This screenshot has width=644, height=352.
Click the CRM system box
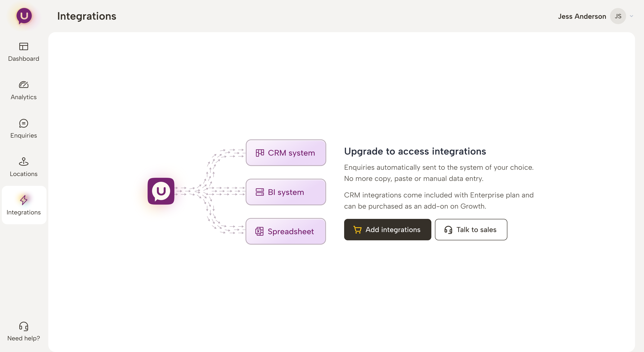(286, 153)
